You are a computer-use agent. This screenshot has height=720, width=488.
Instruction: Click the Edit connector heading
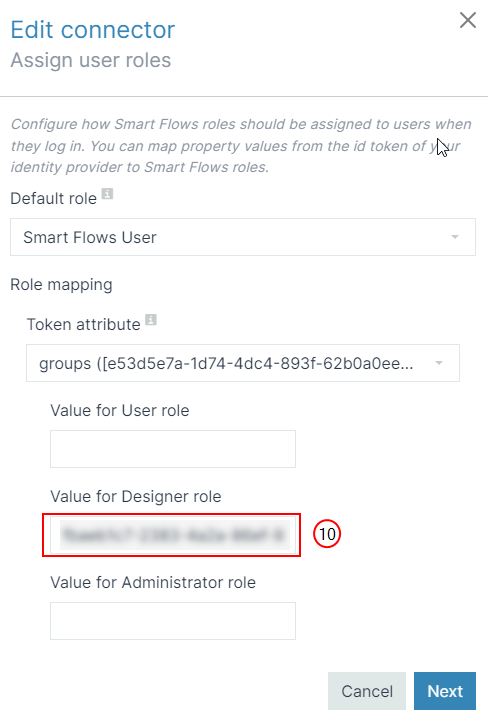coord(93,30)
